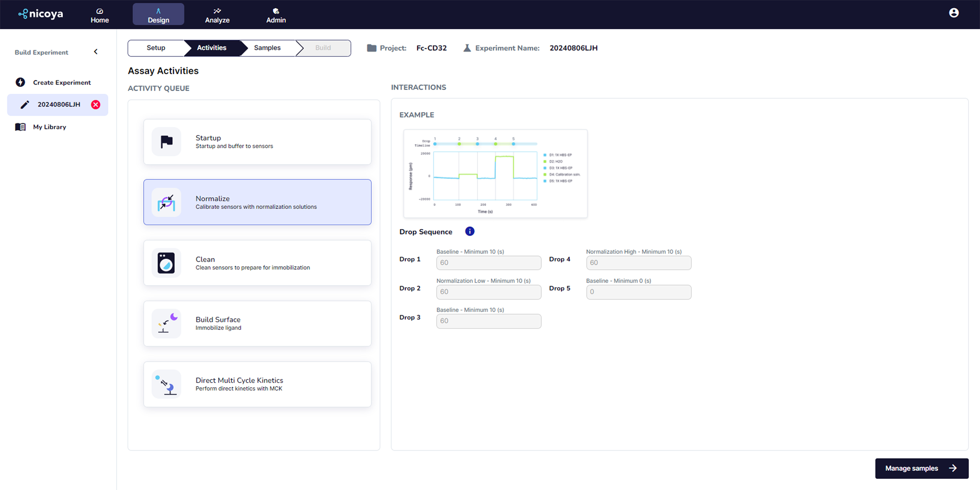Click the Clean activity icon

166,263
